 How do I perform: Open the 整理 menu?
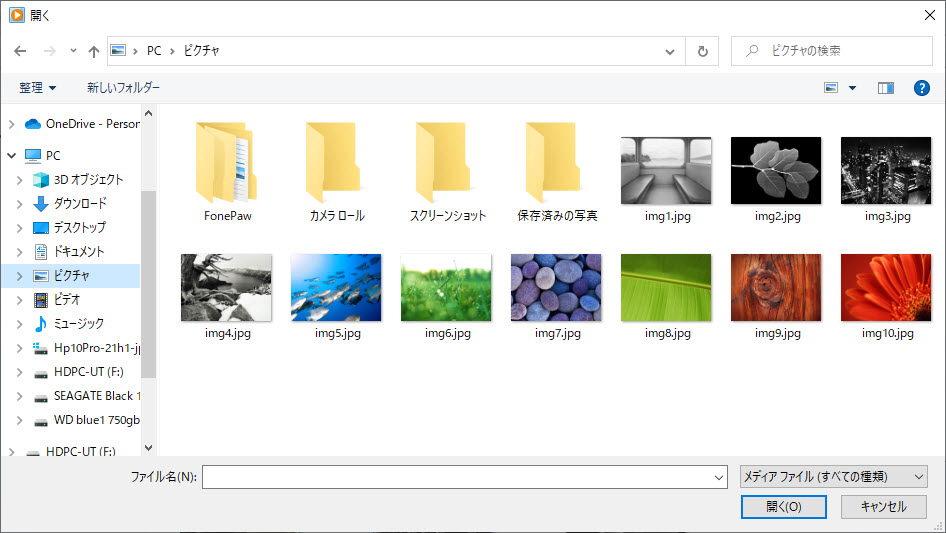pyautogui.click(x=38, y=88)
